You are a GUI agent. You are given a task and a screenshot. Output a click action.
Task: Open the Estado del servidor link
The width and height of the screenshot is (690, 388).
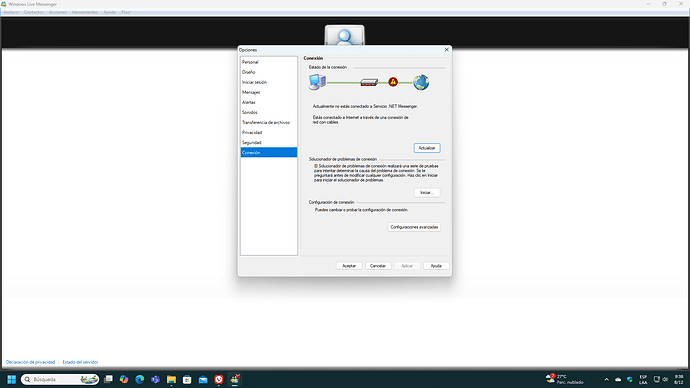pos(80,362)
